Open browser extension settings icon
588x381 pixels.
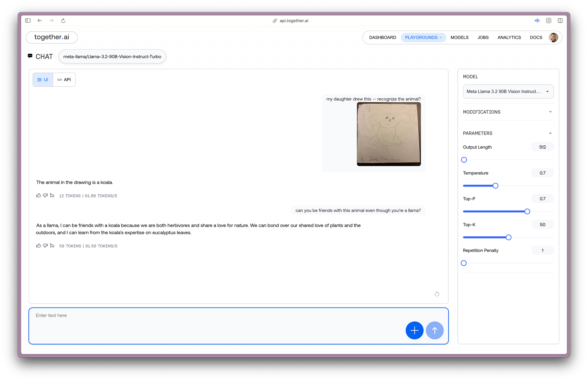click(549, 21)
